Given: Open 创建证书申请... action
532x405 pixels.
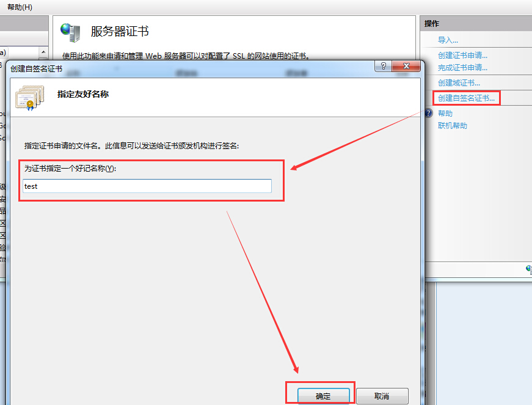Looking at the screenshot, I should pyautogui.click(x=462, y=55).
